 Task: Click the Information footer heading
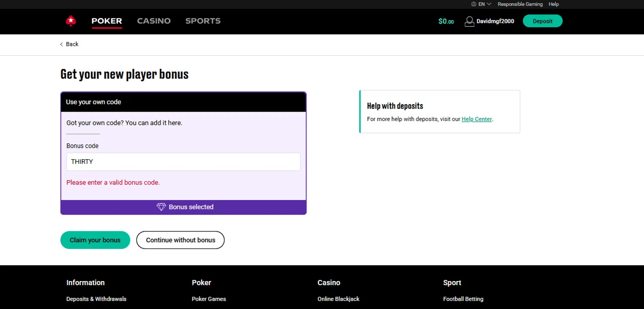[85, 283]
